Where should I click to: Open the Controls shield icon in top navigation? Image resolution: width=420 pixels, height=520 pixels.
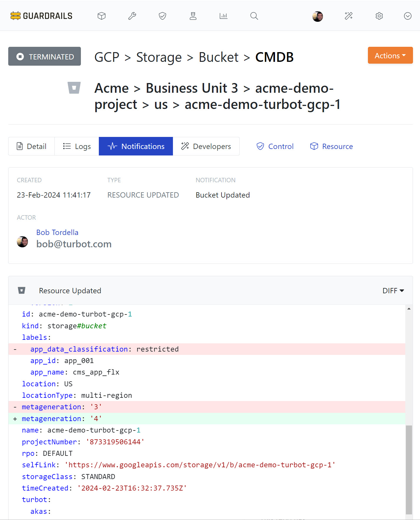pyautogui.click(x=162, y=16)
